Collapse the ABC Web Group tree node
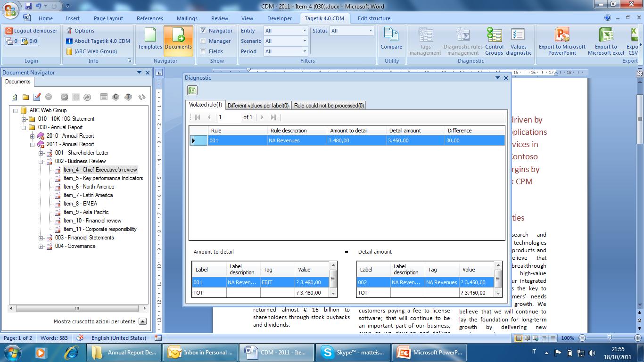Image resolution: width=644 pixels, height=362 pixels. click(16, 110)
